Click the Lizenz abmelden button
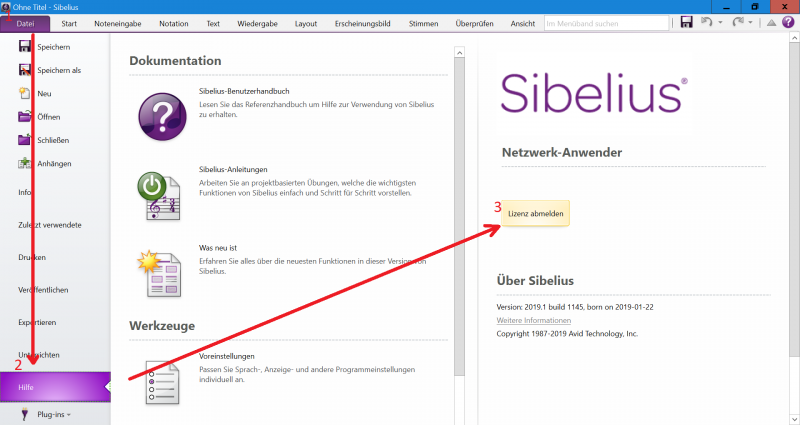 pyautogui.click(x=535, y=213)
